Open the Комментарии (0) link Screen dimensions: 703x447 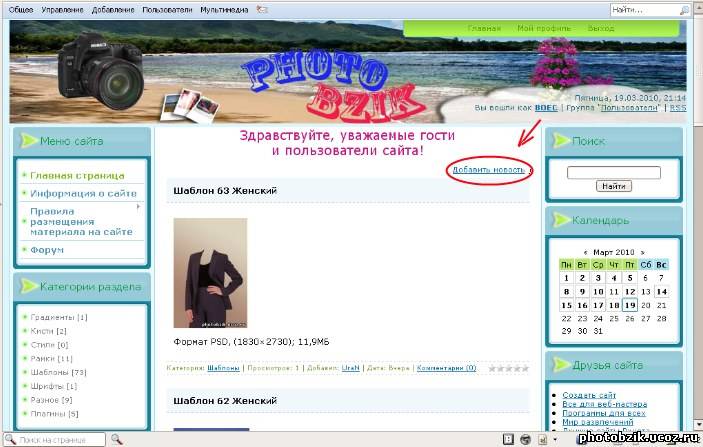pos(447,368)
